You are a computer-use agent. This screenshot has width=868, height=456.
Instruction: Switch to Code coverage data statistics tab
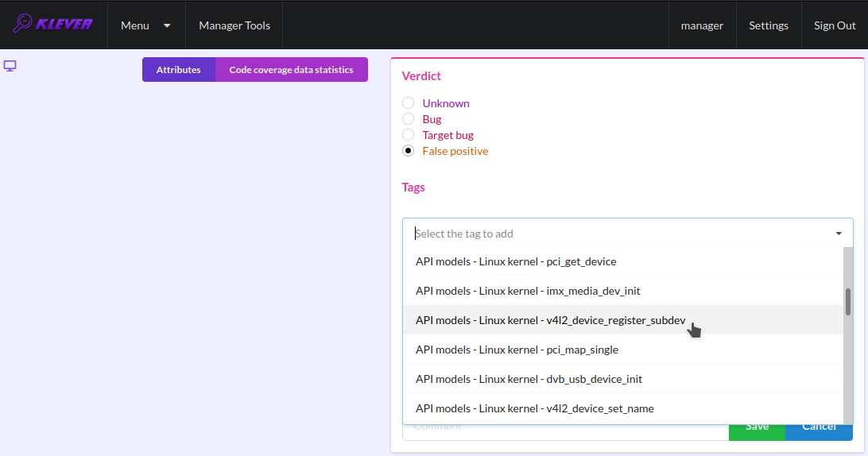click(291, 70)
